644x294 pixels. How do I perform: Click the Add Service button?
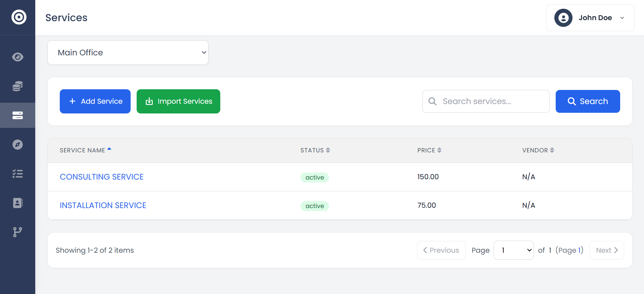(x=95, y=101)
